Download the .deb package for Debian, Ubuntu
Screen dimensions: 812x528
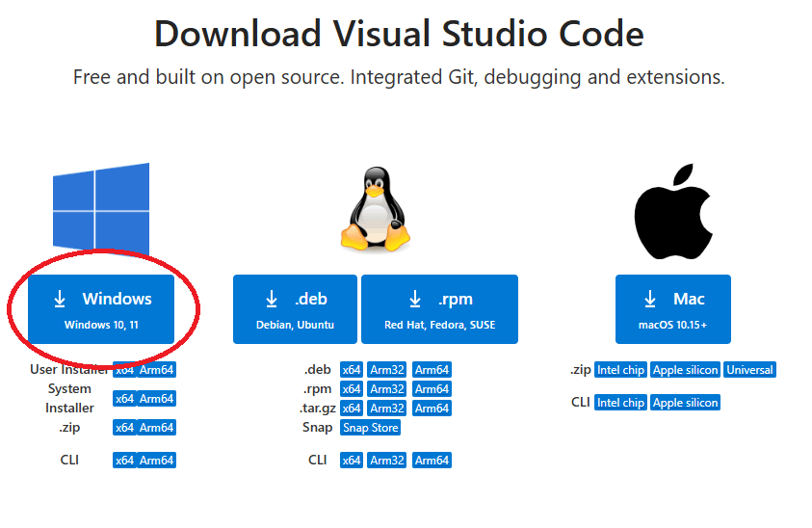tap(295, 309)
